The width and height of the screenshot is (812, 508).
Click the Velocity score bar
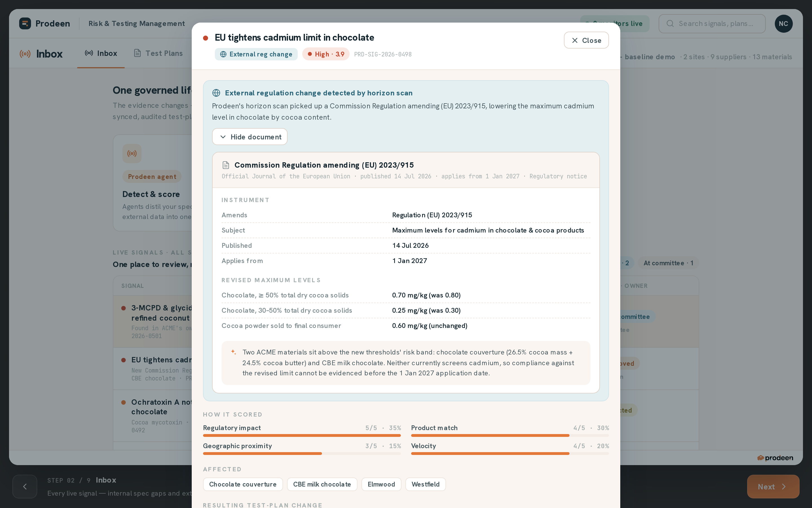pyautogui.click(x=510, y=454)
